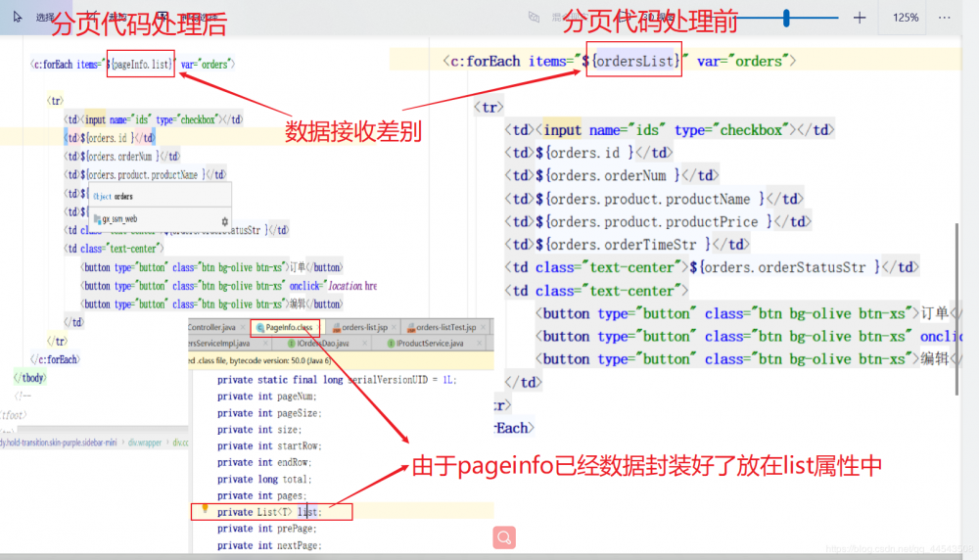Click the gear icon in orders popup
979x560 pixels.
click(x=225, y=221)
